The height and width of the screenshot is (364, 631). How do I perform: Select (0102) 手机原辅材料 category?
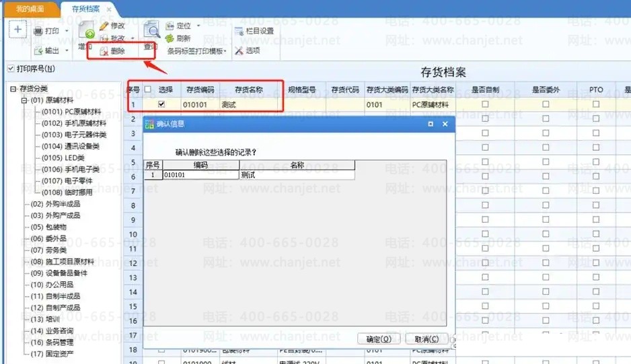(74, 123)
